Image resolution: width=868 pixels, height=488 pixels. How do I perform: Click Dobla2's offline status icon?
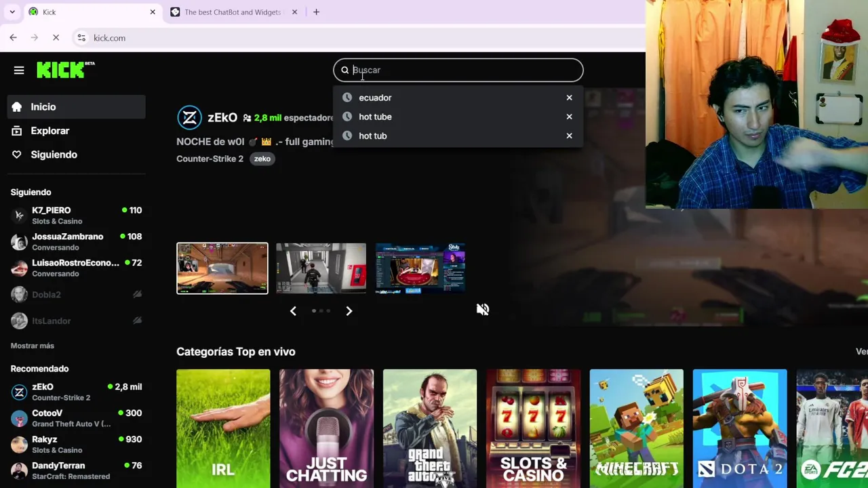137,294
